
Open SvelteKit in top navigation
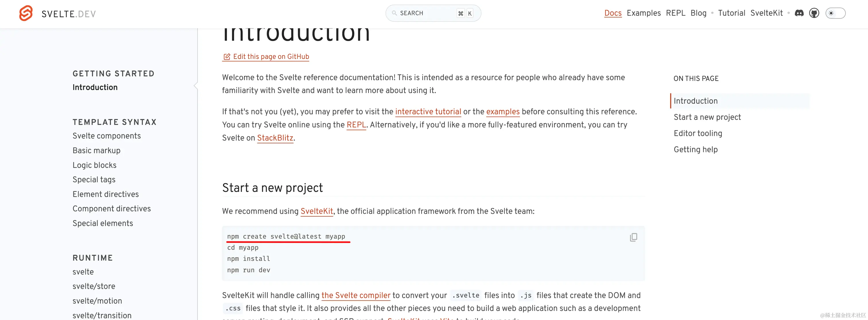(767, 13)
